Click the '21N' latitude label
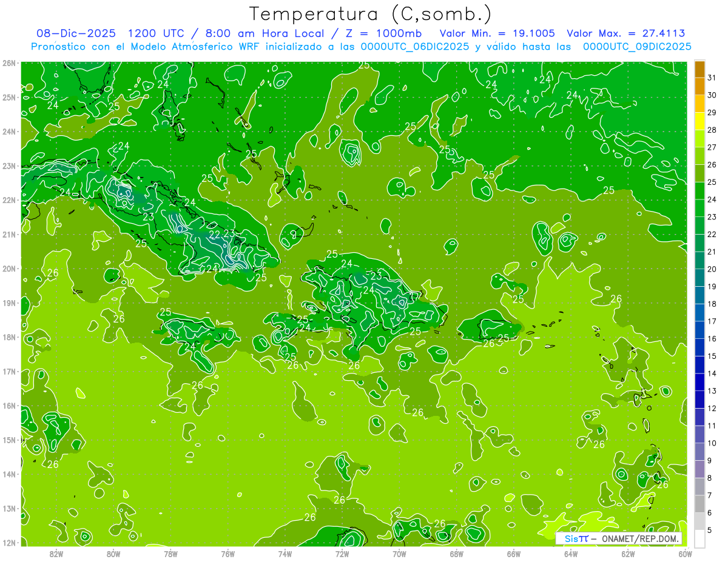This screenshot has width=728, height=562. tap(8, 234)
